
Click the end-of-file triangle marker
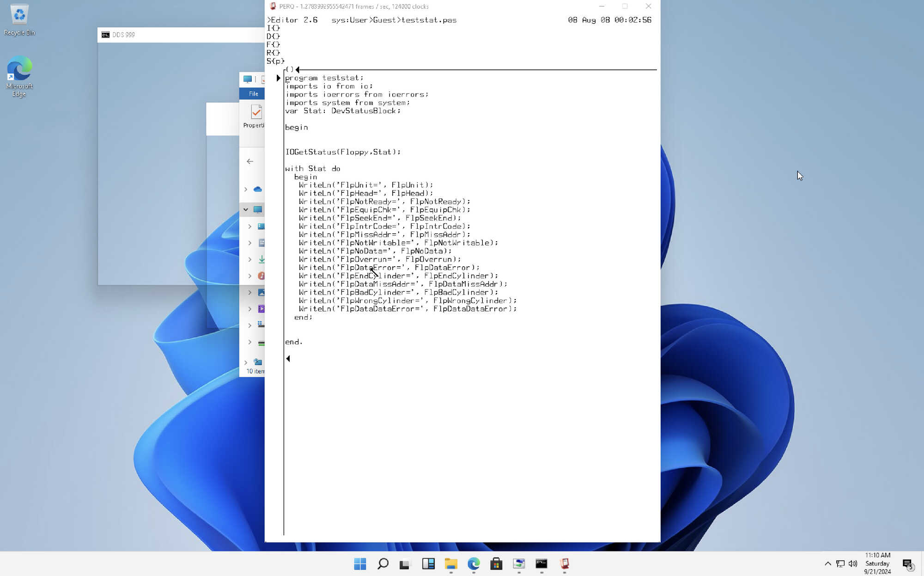click(x=288, y=359)
